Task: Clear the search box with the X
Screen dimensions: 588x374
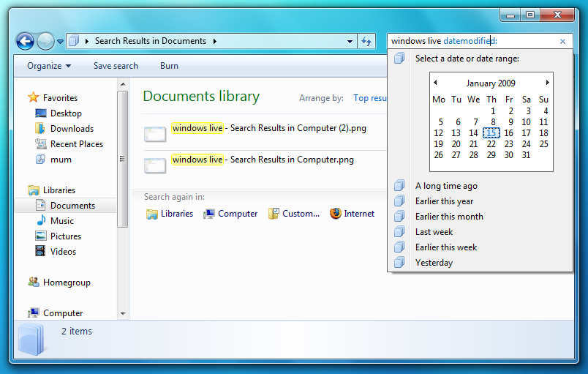Action: point(562,42)
